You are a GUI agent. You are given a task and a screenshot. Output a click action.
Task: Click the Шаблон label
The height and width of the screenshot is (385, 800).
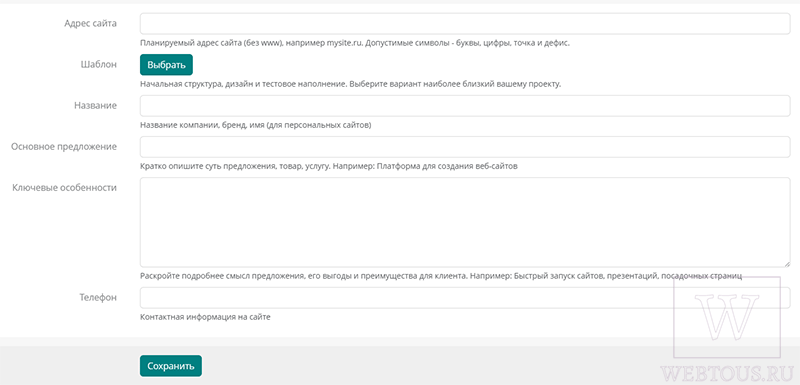coord(98,65)
